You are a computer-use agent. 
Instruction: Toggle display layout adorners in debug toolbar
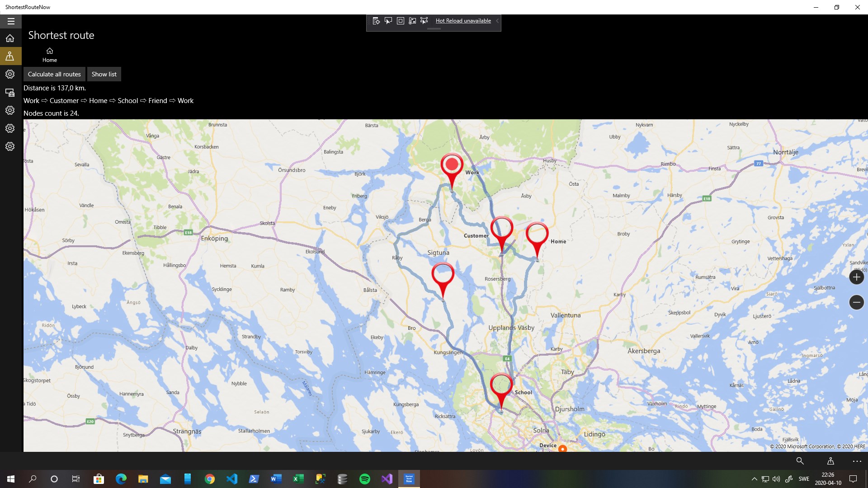pos(400,21)
